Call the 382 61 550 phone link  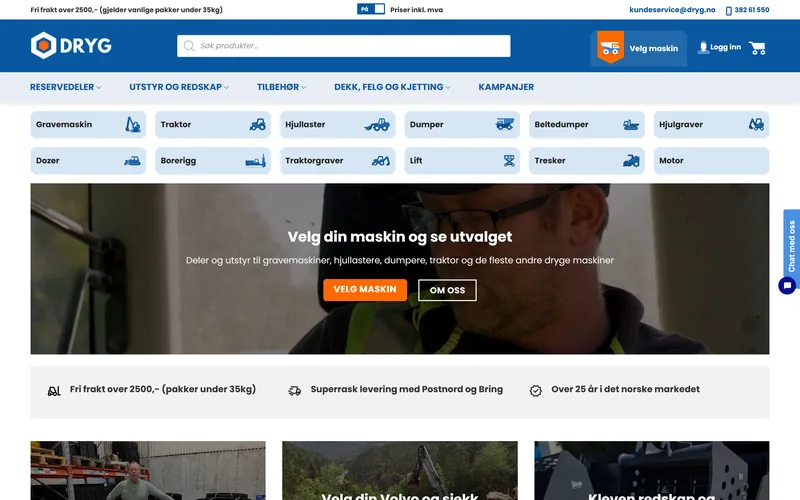(x=752, y=10)
